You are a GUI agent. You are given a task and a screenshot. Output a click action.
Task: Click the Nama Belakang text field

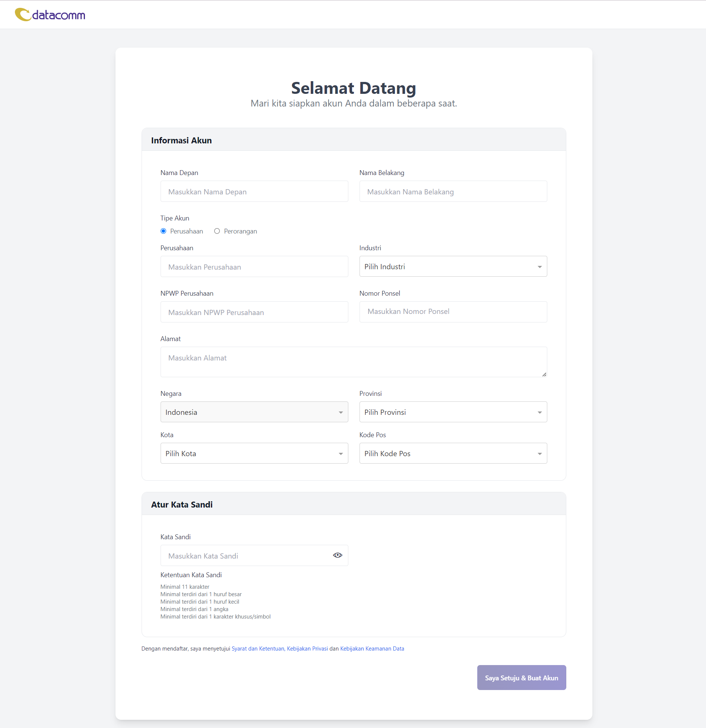coord(453,192)
